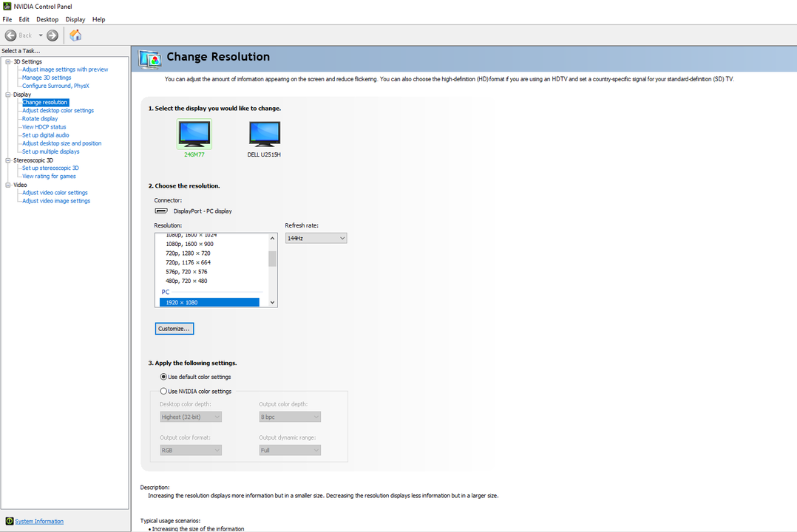Open Adjust desktop size and position
The height and width of the screenshot is (532, 797).
pyautogui.click(x=61, y=143)
